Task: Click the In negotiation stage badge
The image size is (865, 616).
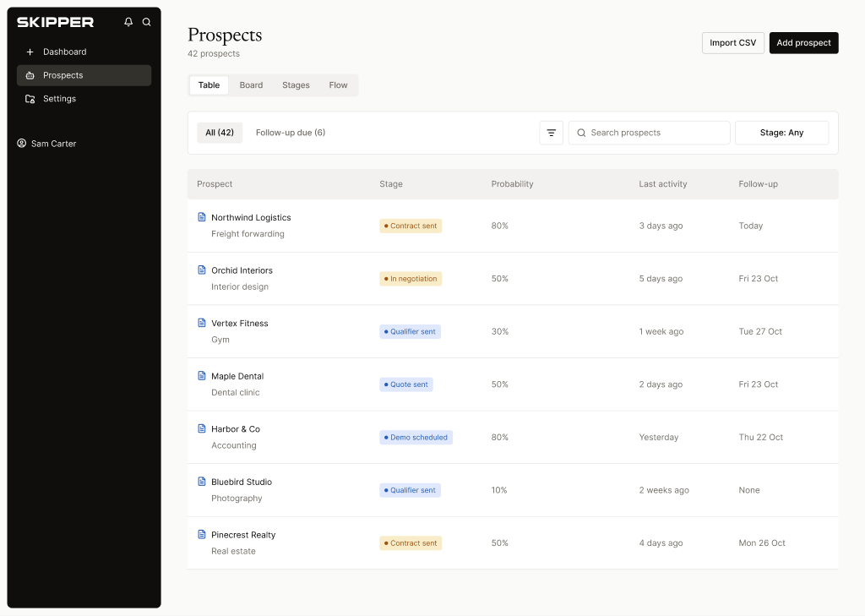Action: 411,279
